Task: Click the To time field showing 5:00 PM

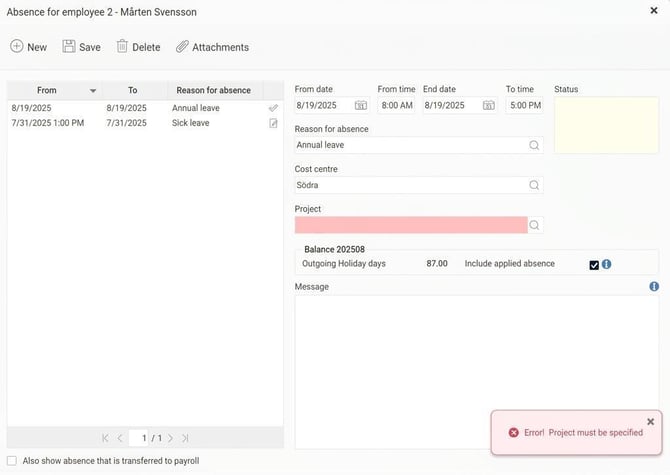Action: point(525,105)
